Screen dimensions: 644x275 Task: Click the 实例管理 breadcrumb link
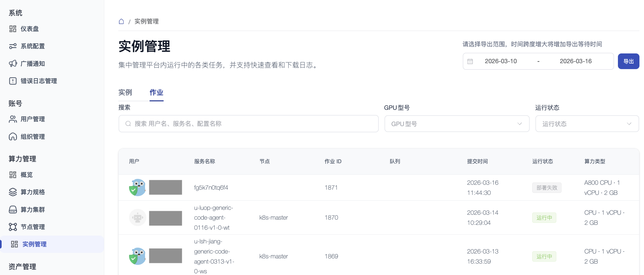point(147,22)
